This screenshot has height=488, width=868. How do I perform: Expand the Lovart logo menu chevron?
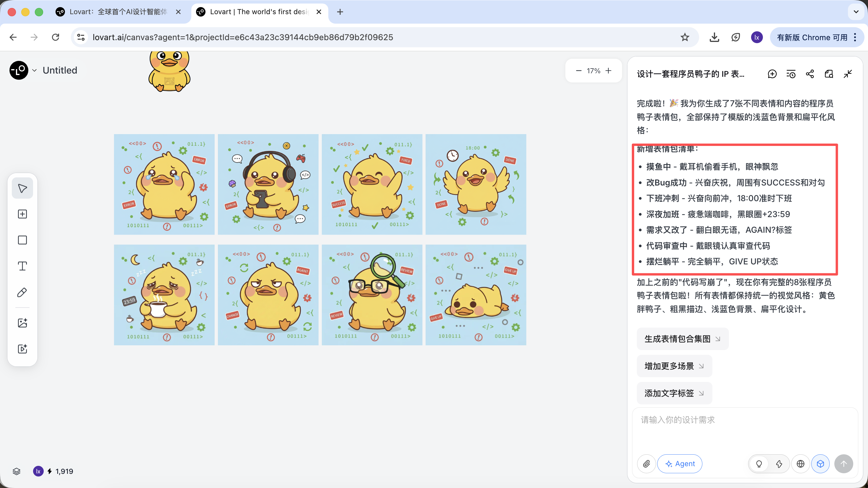tap(34, 70)
